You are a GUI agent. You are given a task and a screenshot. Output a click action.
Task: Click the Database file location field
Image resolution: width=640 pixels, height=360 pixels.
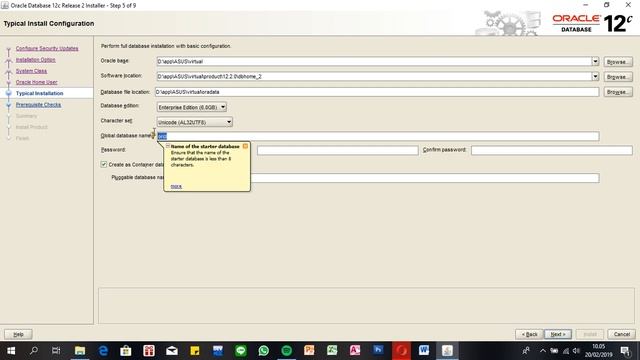[377, 92]
